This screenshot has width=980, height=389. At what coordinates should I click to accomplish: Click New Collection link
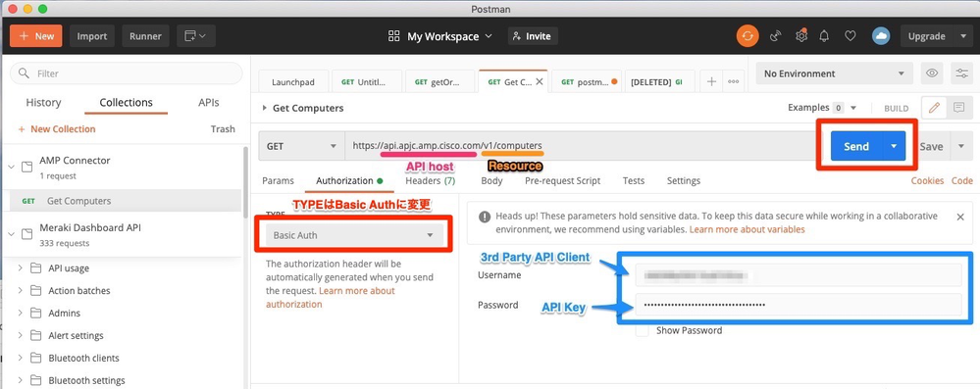click(57, 128)
